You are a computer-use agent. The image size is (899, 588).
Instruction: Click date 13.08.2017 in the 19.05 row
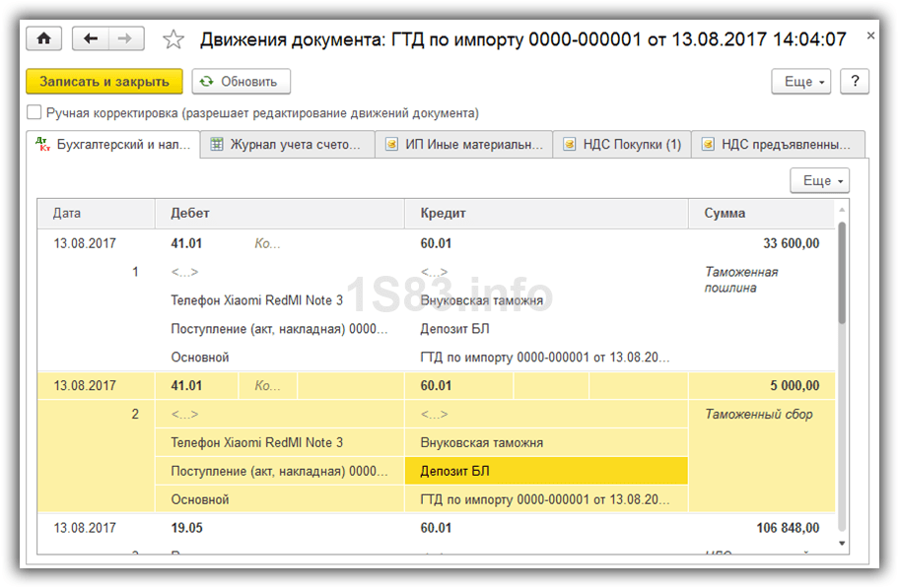click(x=85, y=528)
